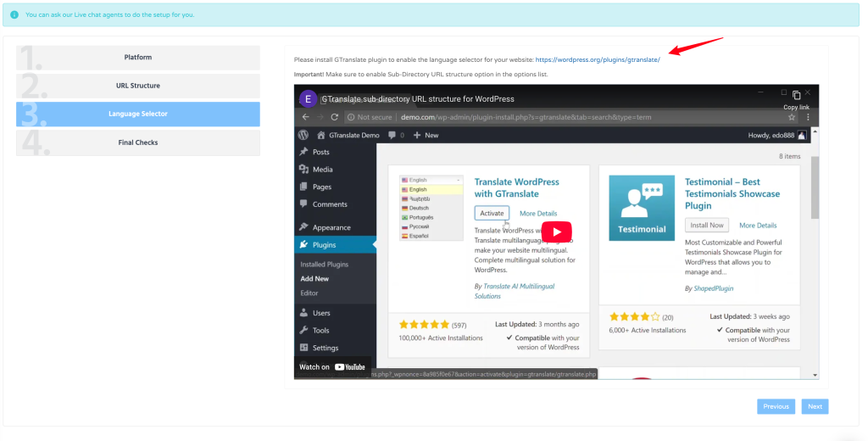Click the GTranslate language list thumbnail

pyautogui.click(x=431, y=209)
